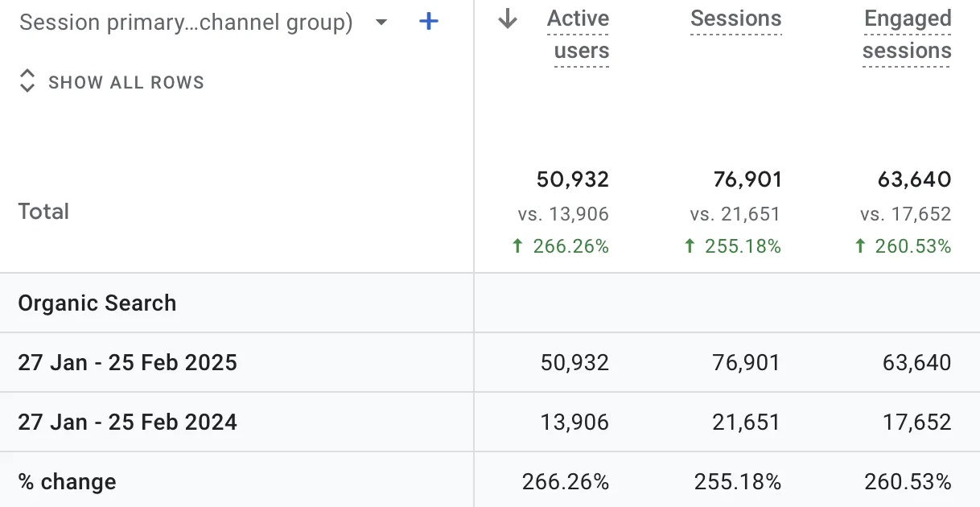This screenshot has width=980, height=507.
Task: Click total Active users value 50,932
Action: click(573, 179)
